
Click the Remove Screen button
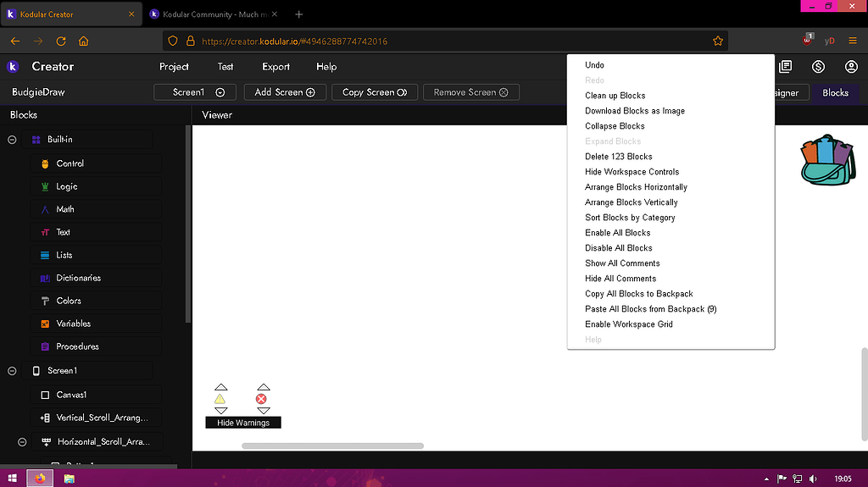(x=471, y=92)
